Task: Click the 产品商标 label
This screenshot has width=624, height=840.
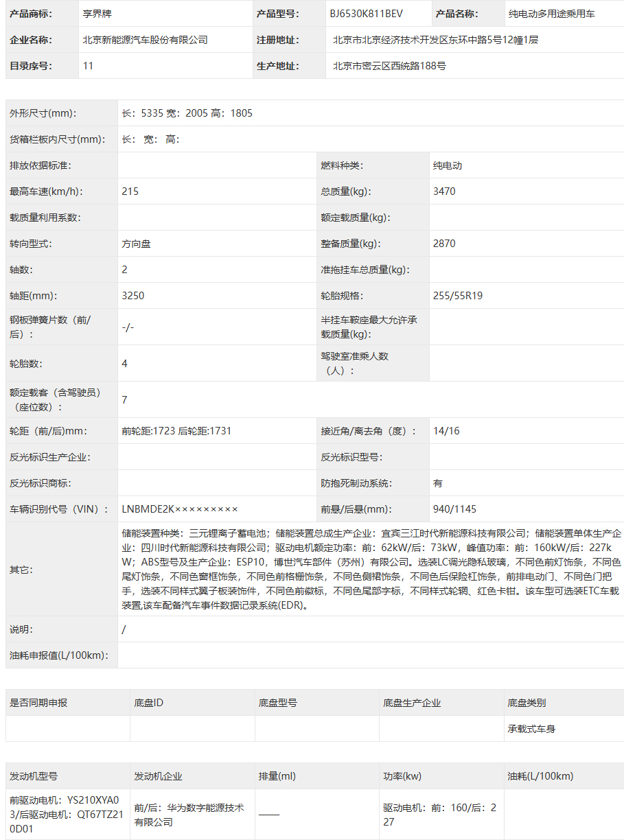Action: pyautogui.click(x=30, y=14)
